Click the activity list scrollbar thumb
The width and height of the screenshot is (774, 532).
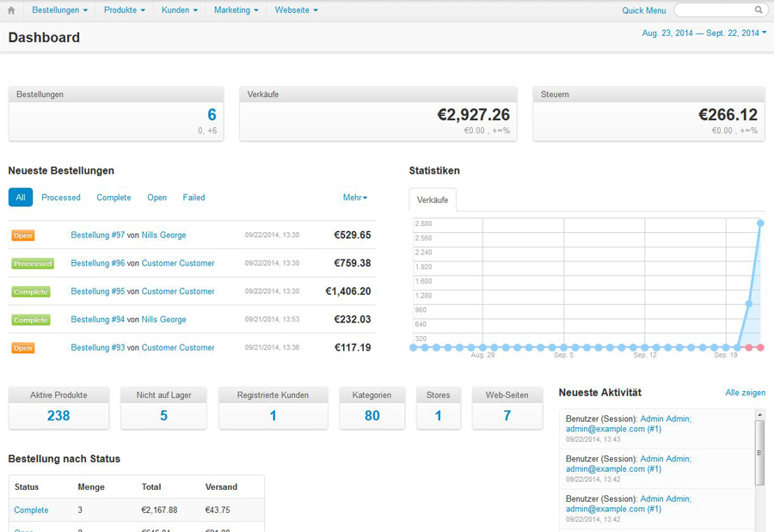(759, 453)
